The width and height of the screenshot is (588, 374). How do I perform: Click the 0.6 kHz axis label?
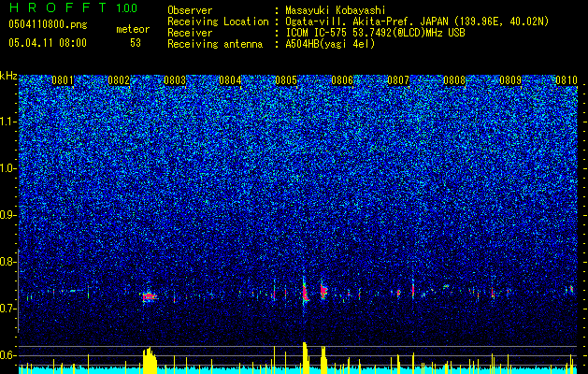click(x=8, y=355)
